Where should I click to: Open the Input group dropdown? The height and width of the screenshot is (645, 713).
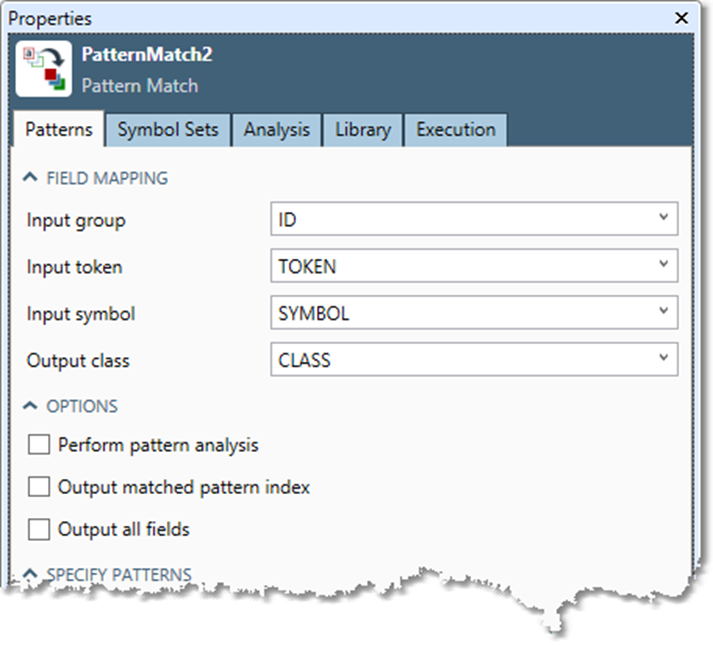[x=473, y=220]
